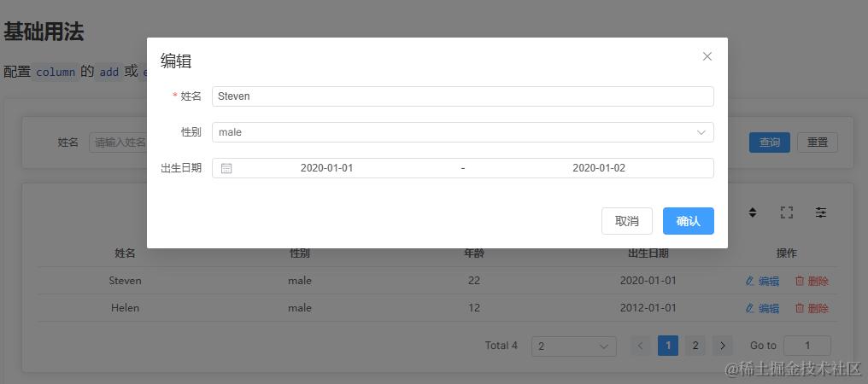Viewport: 868px width, 384px height.
Task: Click the start date 2020-01-01 field
Action: [326, 168]
